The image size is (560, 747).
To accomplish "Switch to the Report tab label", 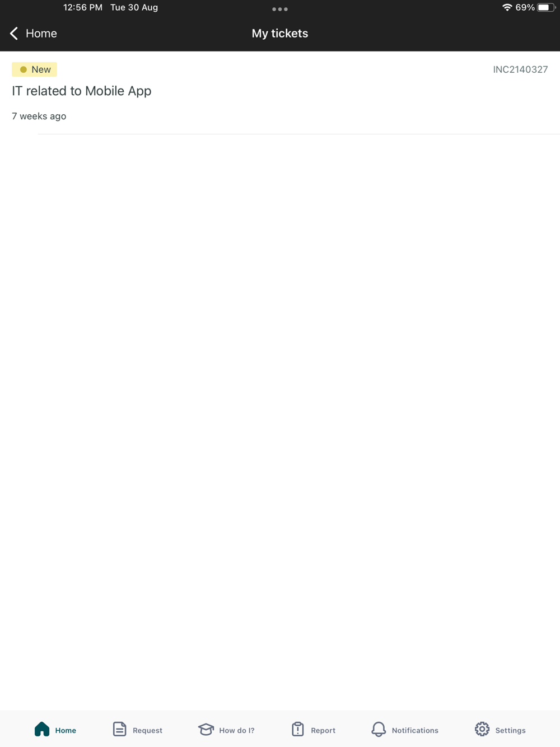I will pyautogui.click(x=323, y=730).
